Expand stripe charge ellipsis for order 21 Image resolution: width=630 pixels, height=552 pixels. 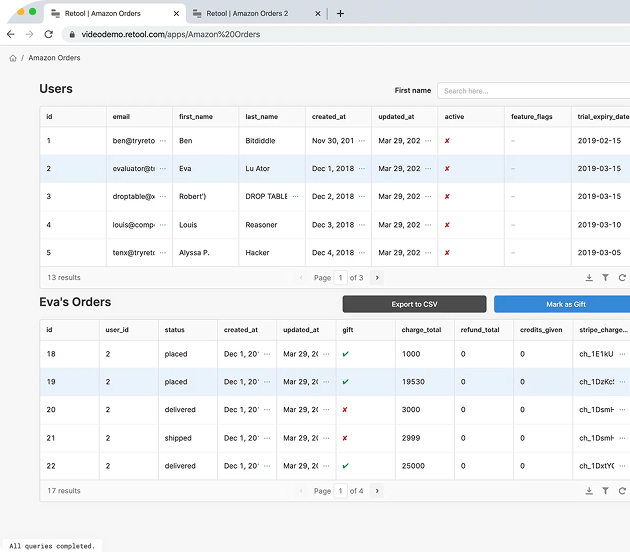coord(622,438)
